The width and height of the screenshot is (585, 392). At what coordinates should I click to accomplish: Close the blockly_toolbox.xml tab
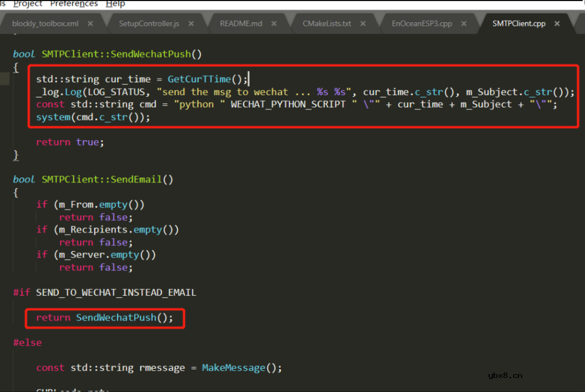coord(90,24)
